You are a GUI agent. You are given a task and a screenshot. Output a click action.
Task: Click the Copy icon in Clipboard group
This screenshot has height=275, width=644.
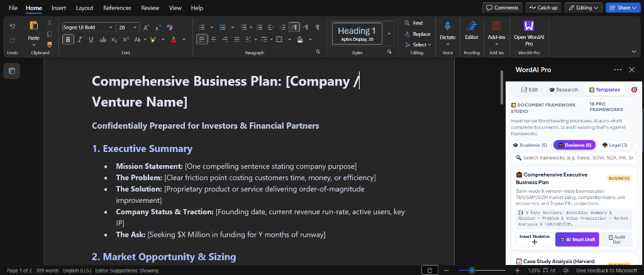[50, 34]
